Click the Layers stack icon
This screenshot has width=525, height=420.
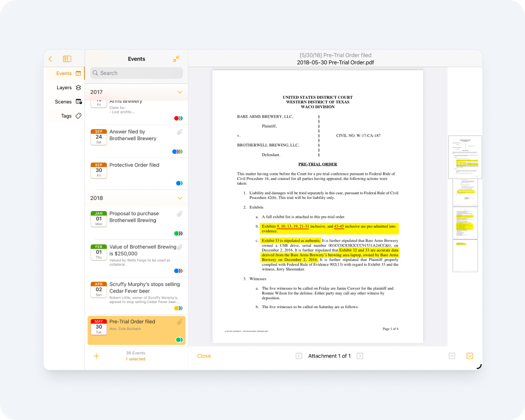coord(78,88)
